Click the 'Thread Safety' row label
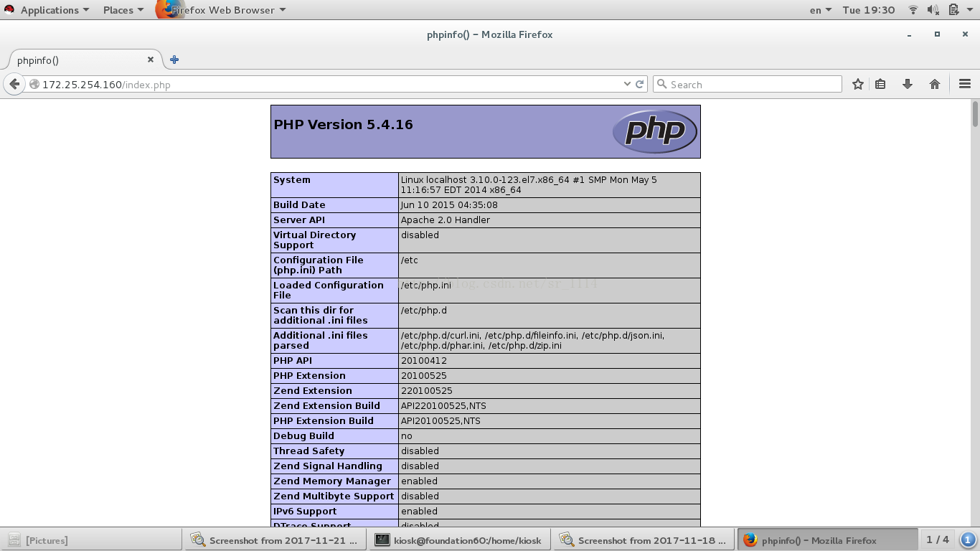The image size is (980, 551). click(308, 451)
